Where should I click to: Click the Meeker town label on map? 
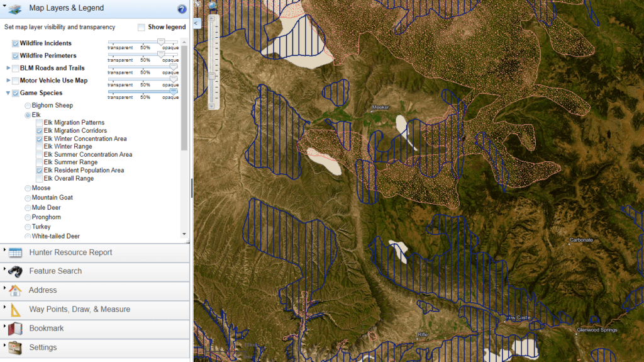pyautogui.click(x=380, y=108)
